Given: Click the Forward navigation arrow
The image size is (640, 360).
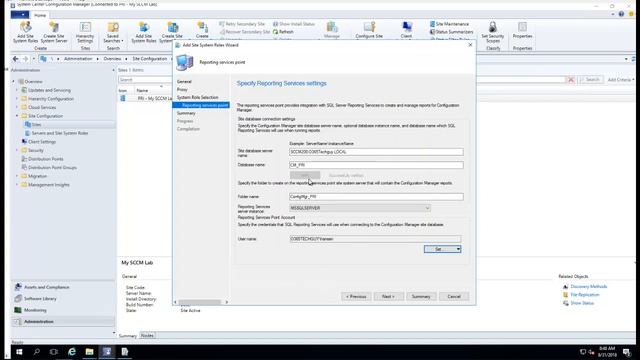Looking at the screenshot, I should pos(25,59).
